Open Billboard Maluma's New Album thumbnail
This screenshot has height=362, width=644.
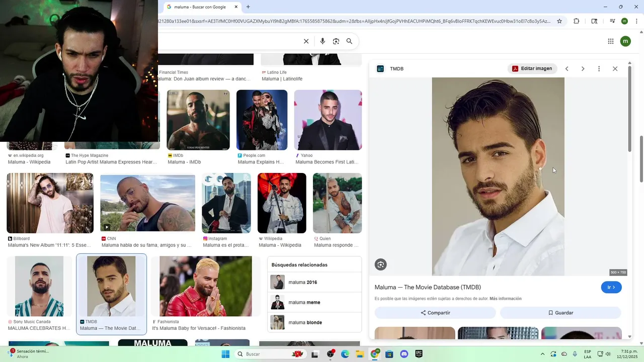pos(50,203)
